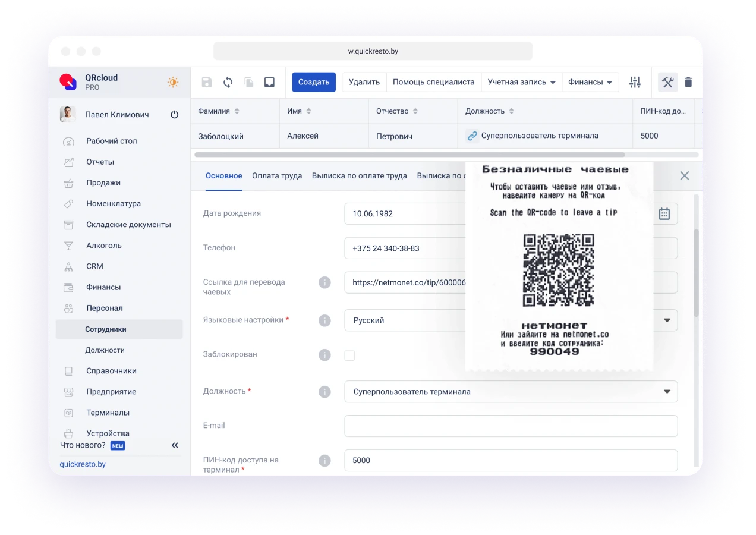
Task: Click the tools wrench-hammer icon
Action: coord(667,82)
